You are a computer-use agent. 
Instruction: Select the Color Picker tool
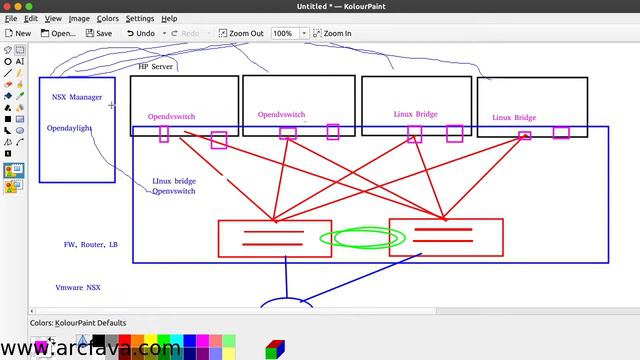[x=20, y=96]
